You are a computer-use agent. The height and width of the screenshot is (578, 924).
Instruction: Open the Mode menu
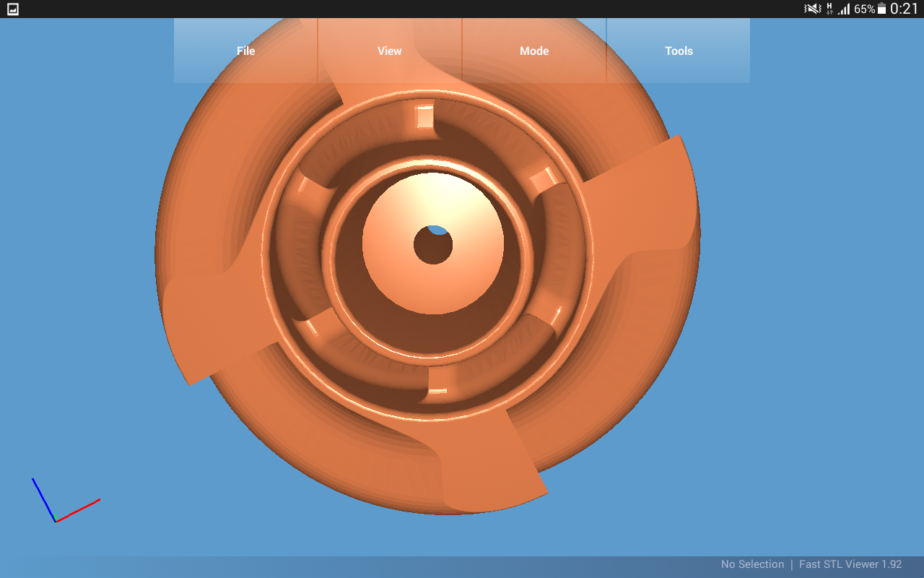(x=534, y=51)
